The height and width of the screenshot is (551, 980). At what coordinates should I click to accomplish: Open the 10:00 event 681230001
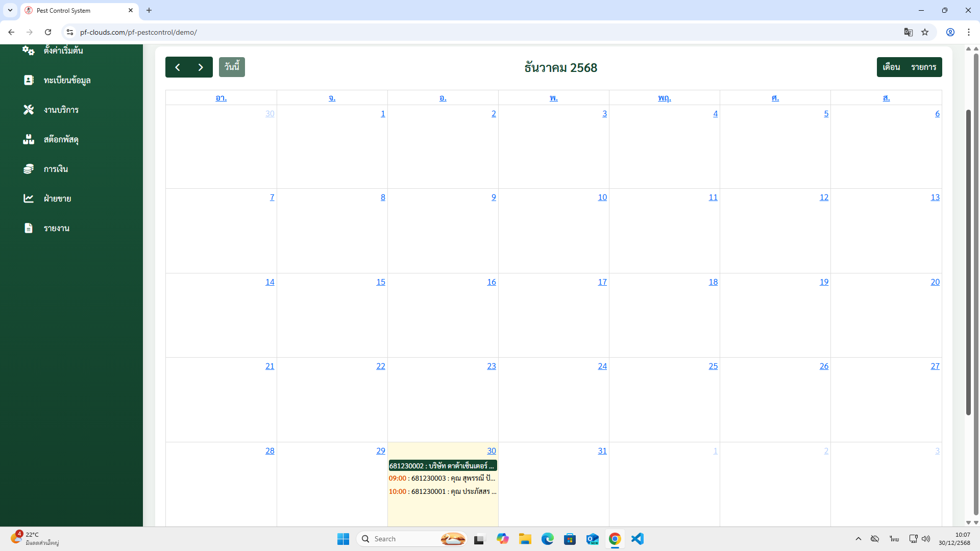(442, 492)
